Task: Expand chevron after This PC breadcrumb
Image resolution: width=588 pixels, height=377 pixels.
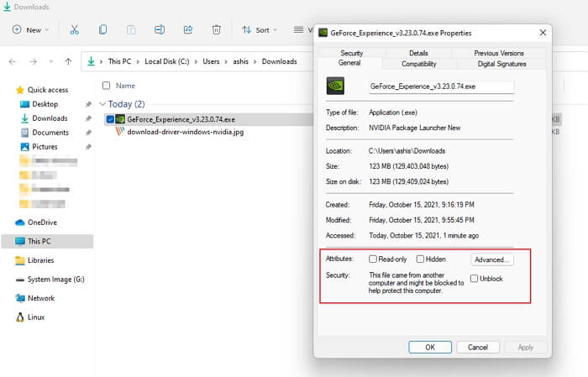Action: pyautogui.click(x=138, y=62)
